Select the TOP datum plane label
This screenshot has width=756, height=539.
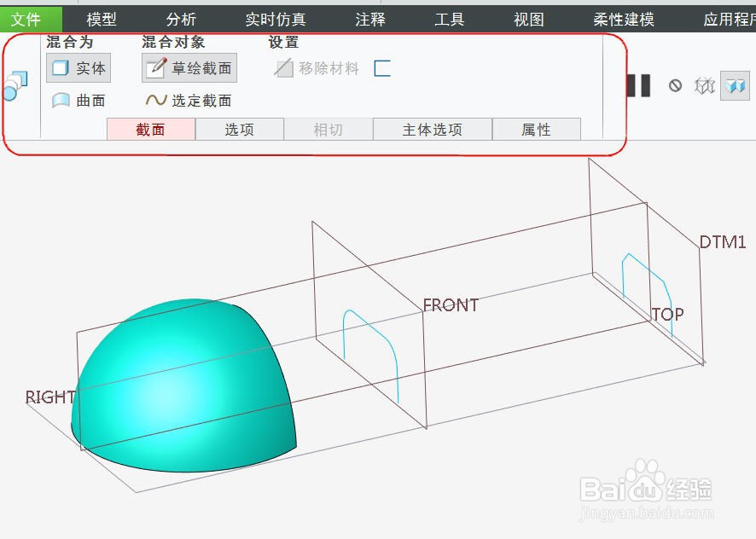(x=668, y=315)
